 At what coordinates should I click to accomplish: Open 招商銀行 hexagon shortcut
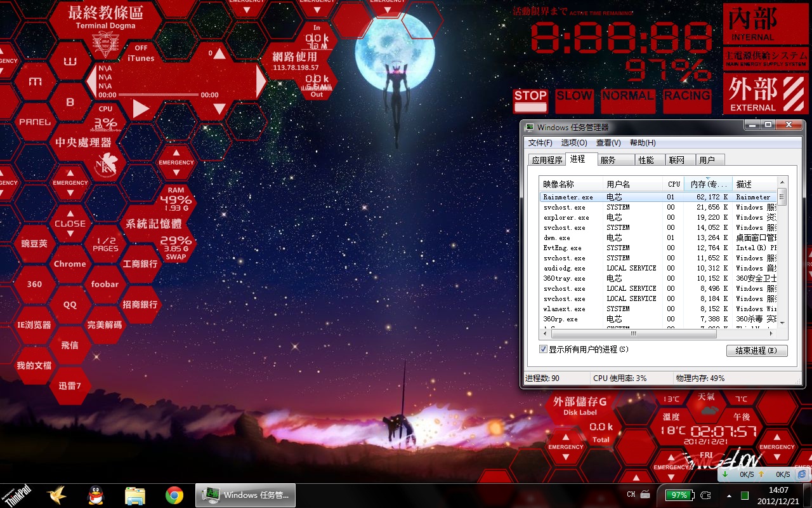(x=140, y=305)
